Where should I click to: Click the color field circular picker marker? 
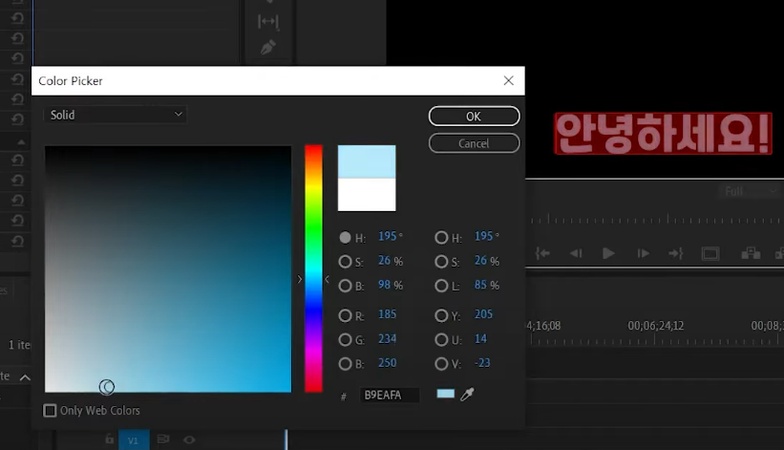tap(106, 386)
